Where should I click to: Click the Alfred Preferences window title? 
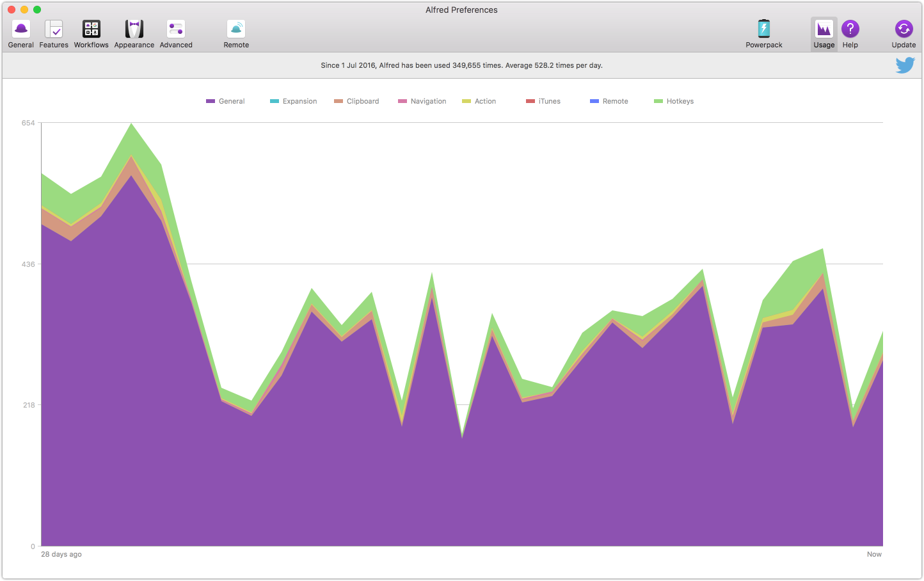click(x=461, y=10)
